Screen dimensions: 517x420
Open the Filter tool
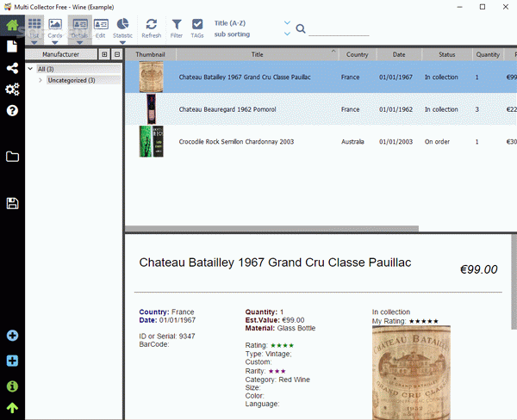coord(177,28)
